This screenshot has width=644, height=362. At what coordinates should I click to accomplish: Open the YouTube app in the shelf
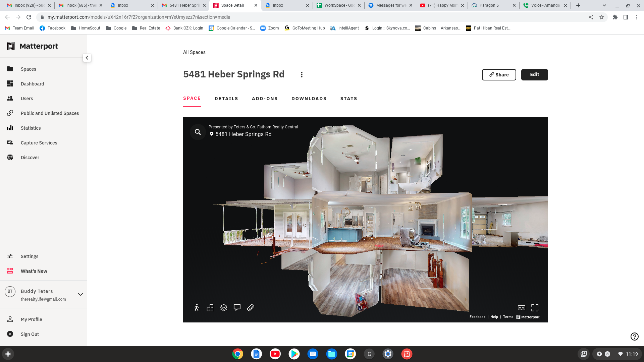tap(275, 354)
